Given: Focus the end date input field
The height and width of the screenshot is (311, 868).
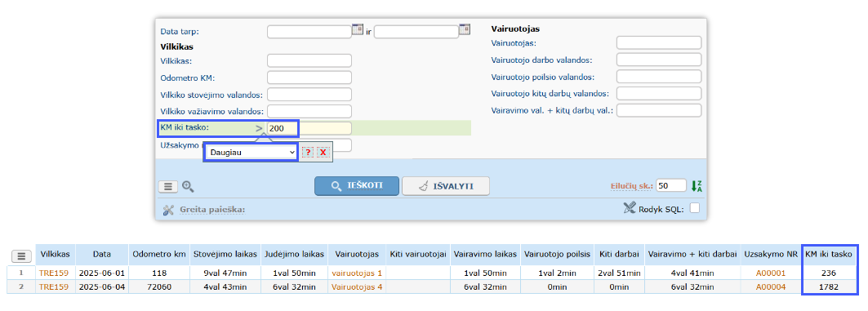Looking at the screenshot, I should [416, 32].
